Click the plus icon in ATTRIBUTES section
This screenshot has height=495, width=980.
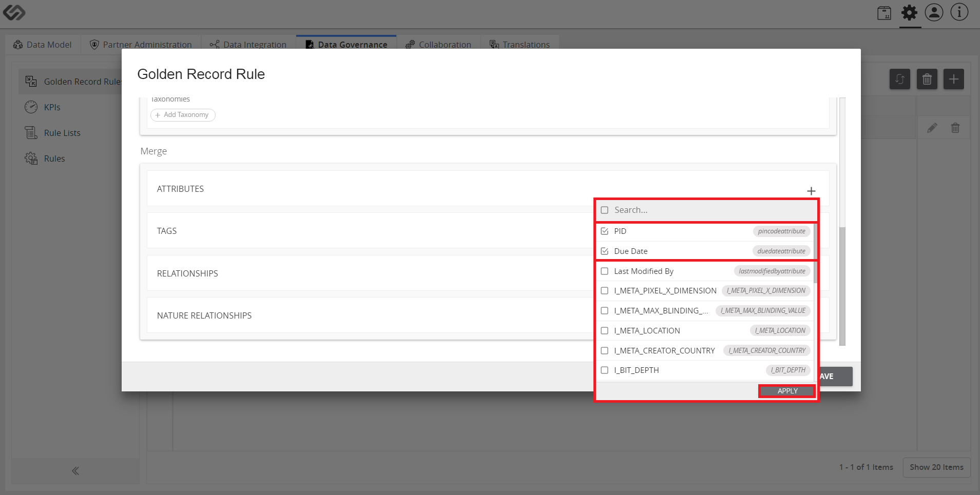[x=811, y=191]
